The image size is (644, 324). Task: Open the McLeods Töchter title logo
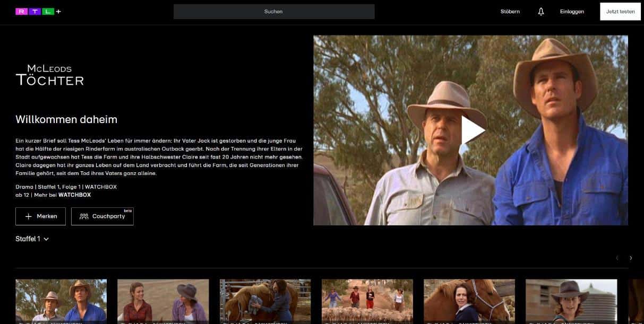point(50,75)
